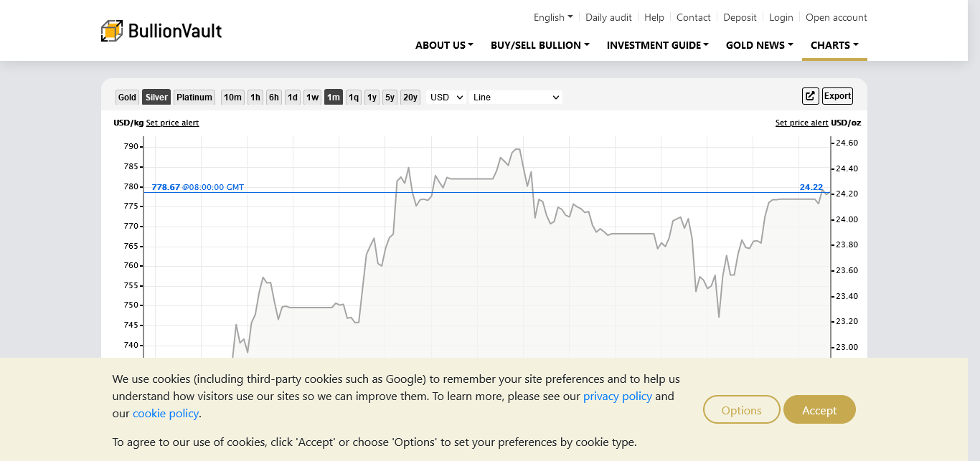Expand the Buy/Sell Bullion menu
This screenshot has width=980, height=461.
click(540, 45)
